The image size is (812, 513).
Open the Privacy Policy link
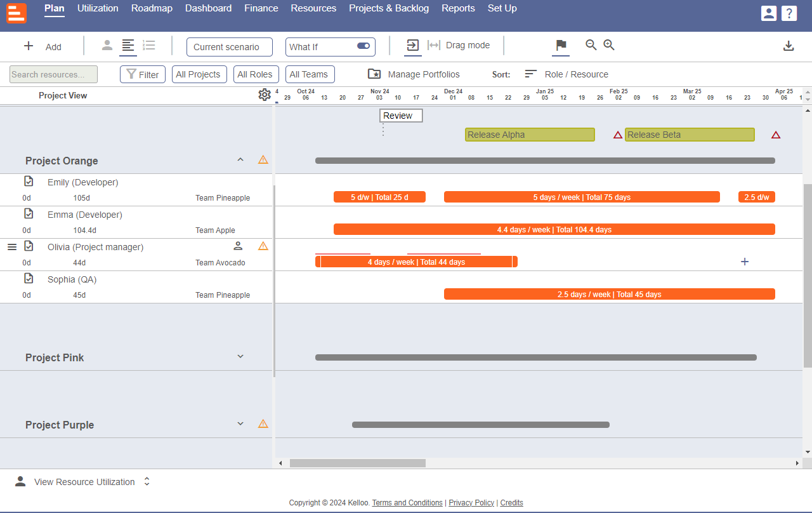pos(471,503)
